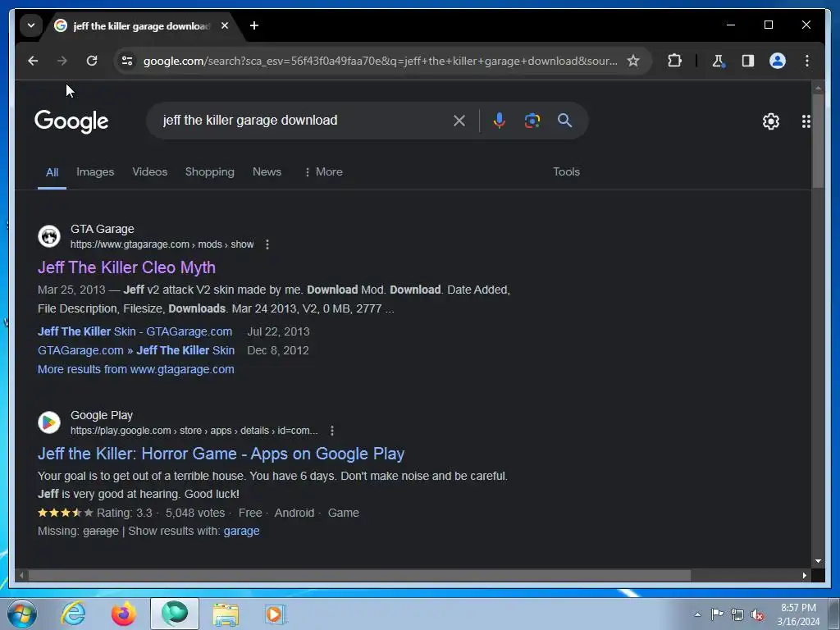View site information icon in address bar
840x630 pixels.
click(x=127, y=61)
